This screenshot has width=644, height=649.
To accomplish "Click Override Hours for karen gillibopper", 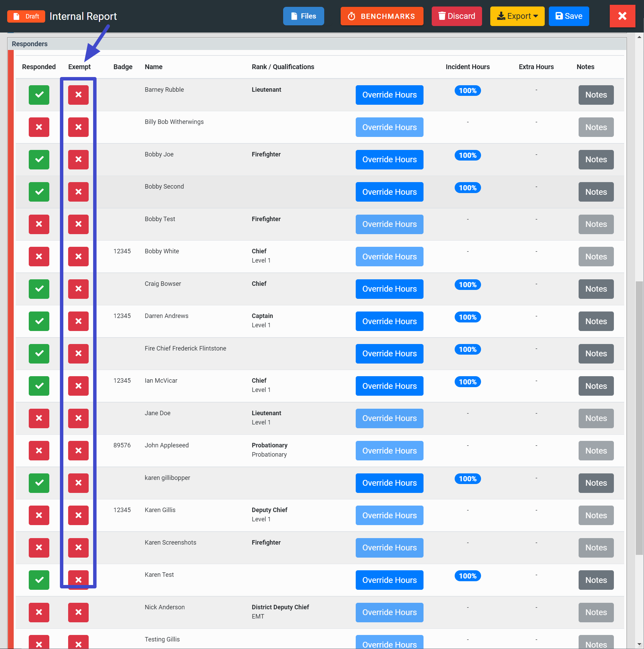I will pyautogui.click(x=389, y=483).
